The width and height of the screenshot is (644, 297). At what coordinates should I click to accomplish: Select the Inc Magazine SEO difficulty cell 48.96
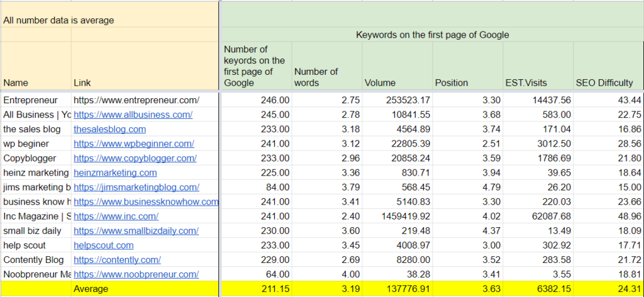pos(608,216)
